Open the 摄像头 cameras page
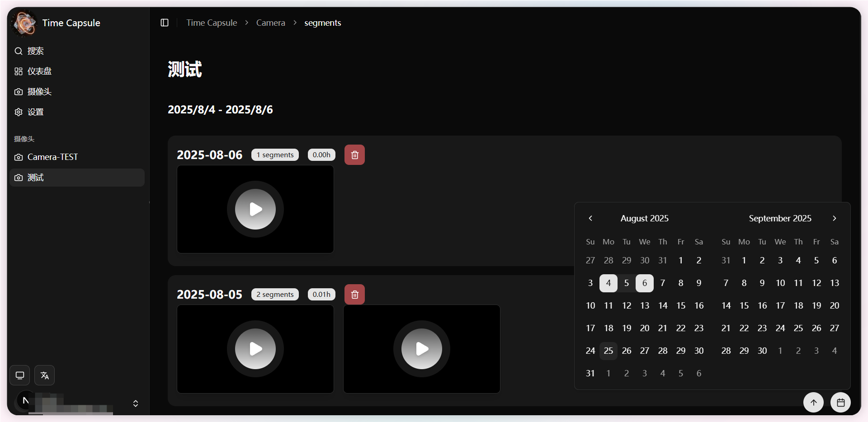 tap(39, 92)
